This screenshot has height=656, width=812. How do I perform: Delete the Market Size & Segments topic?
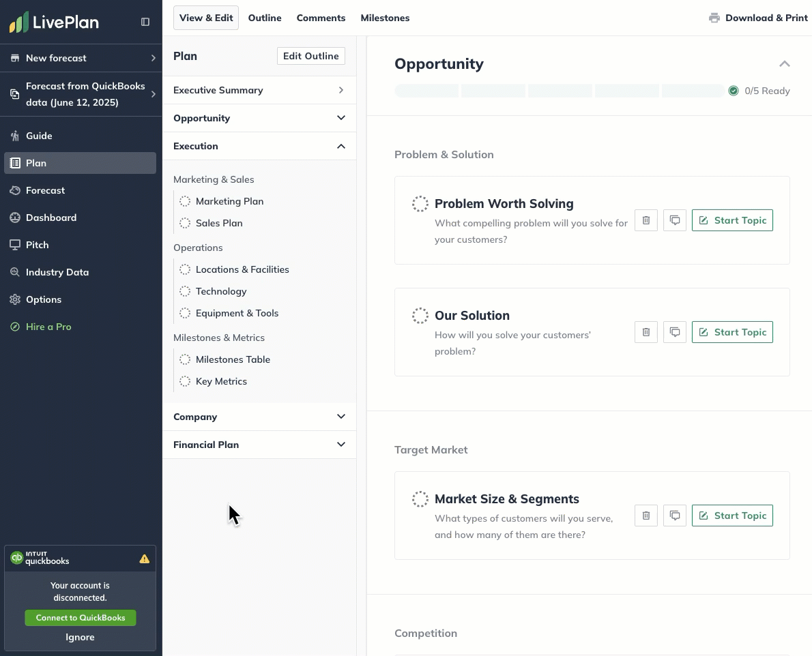pos(646,516)
